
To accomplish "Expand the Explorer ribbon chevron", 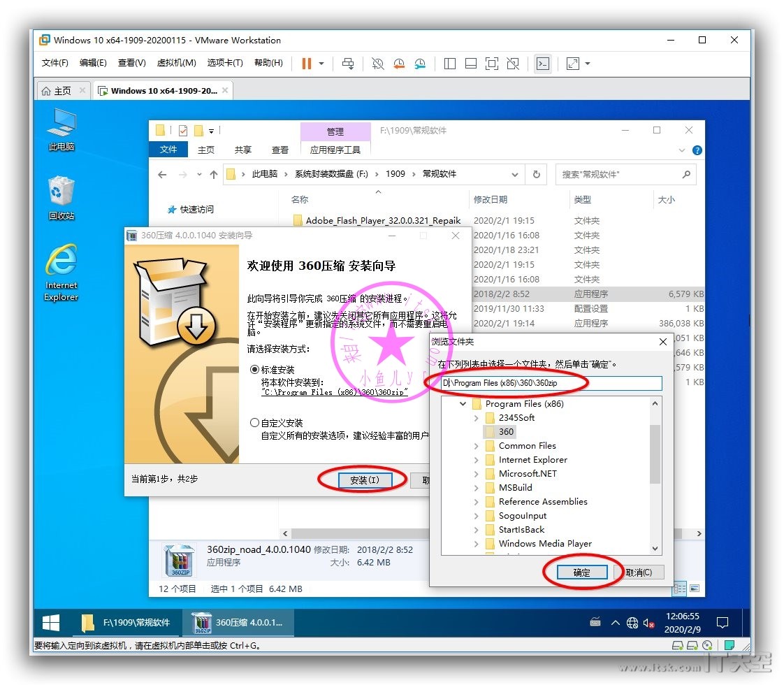I will 681,150.
